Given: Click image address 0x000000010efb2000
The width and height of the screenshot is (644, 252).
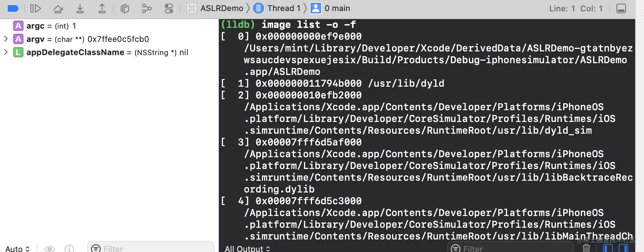Looking at the screenshot, I should pos(308,95).
